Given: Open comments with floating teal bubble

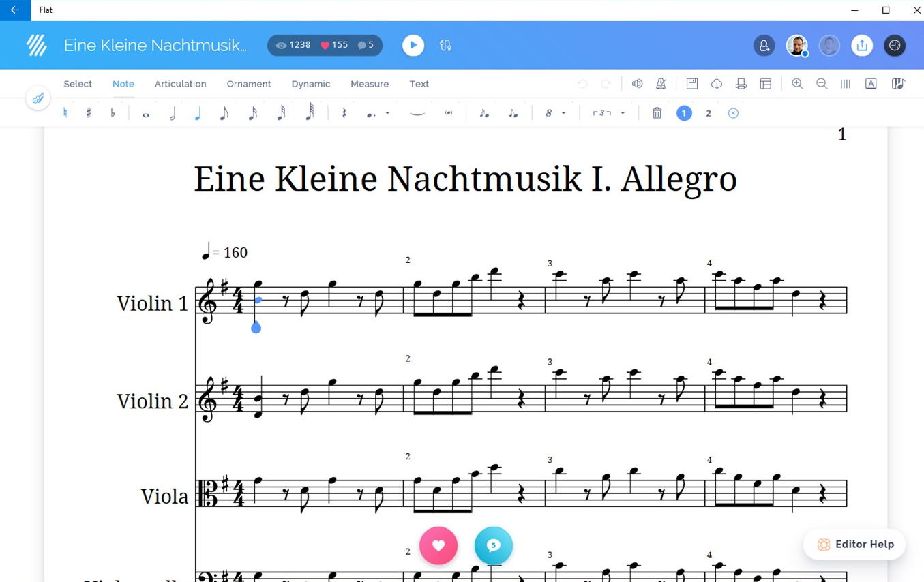Looking at the screenshot, I should [493, 545].
